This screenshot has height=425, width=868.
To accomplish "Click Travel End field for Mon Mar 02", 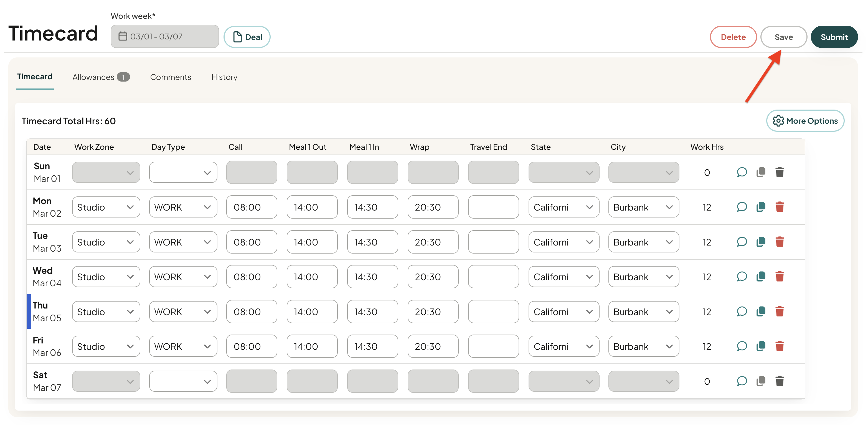I will (493, 207).
